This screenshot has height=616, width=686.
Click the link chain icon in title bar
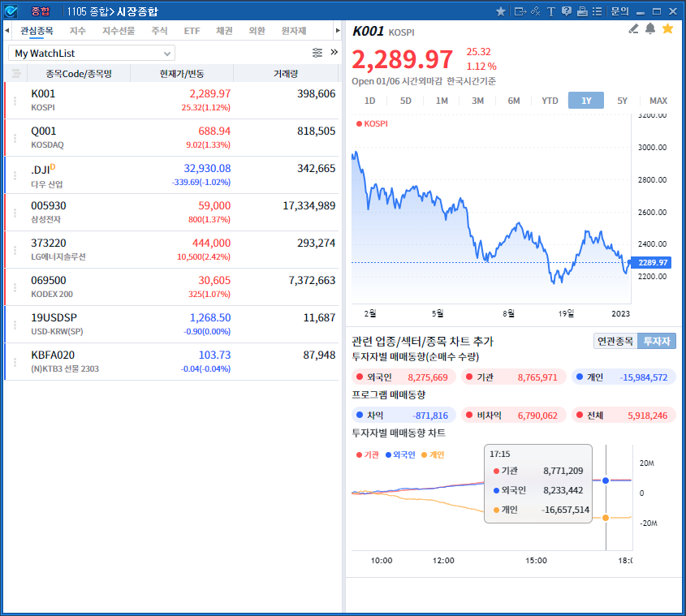tap(536, 11)
